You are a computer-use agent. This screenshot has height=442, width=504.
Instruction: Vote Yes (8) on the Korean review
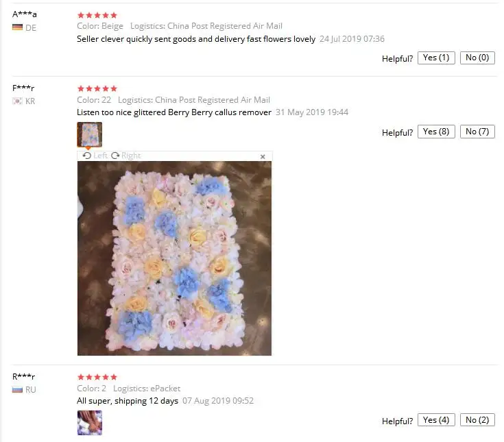coord(436,132)
